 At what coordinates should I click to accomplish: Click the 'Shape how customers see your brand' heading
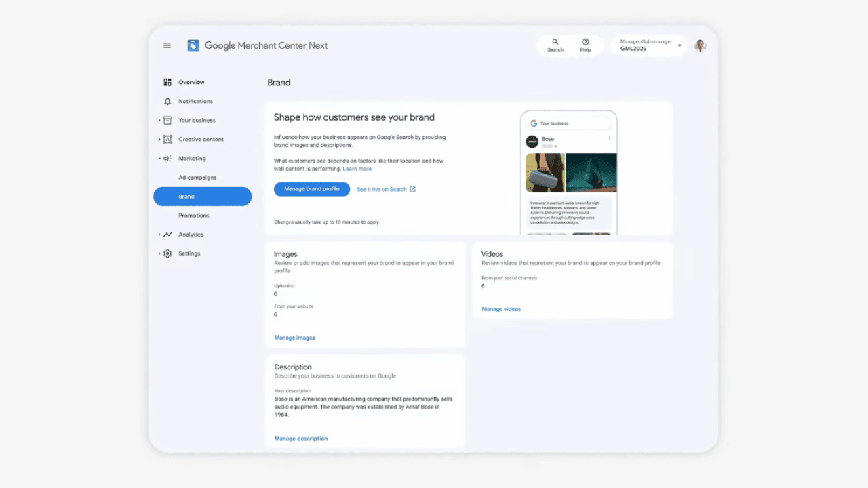click(354, 117)
